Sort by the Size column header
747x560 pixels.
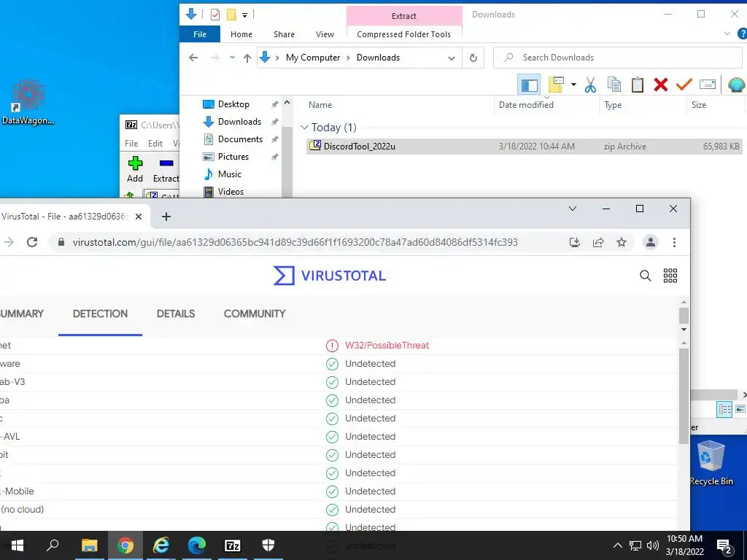click(699, 105)
